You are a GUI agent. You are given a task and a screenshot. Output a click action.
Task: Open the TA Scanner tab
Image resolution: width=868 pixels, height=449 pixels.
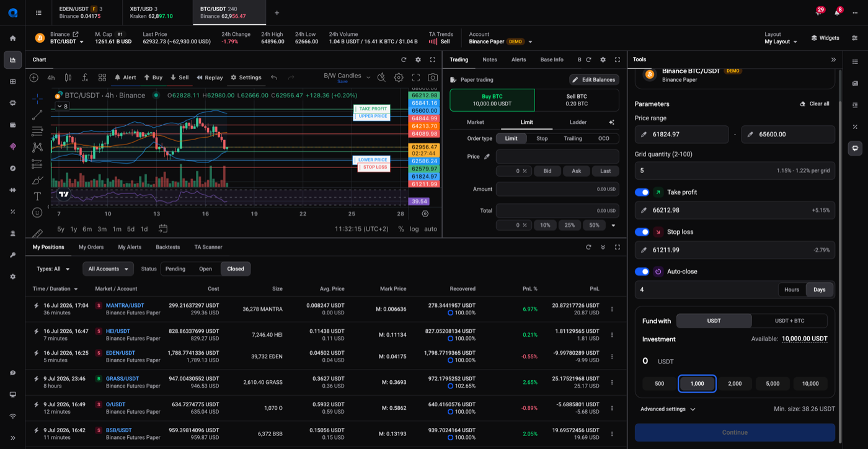(x=208, y=247)
